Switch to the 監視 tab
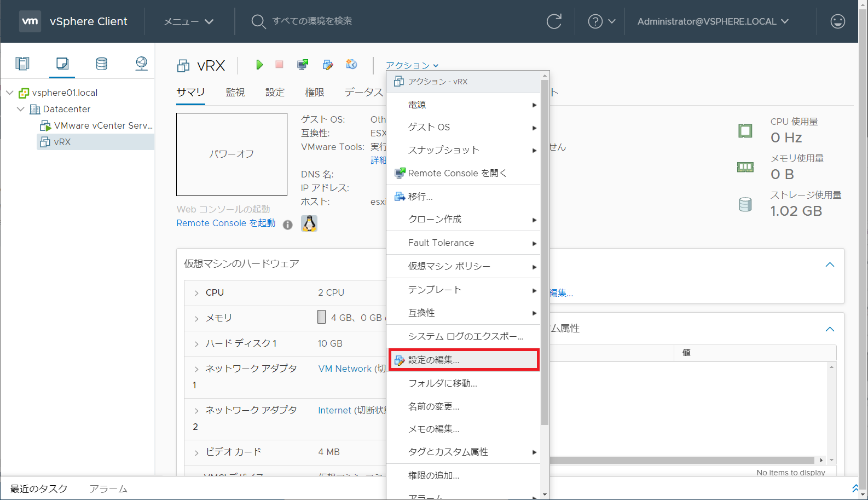 pos(235,92)
